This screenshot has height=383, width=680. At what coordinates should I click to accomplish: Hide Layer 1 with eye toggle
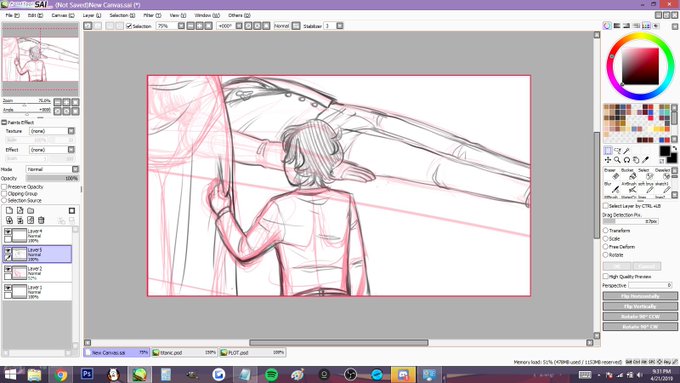click(x=8, y=288)
